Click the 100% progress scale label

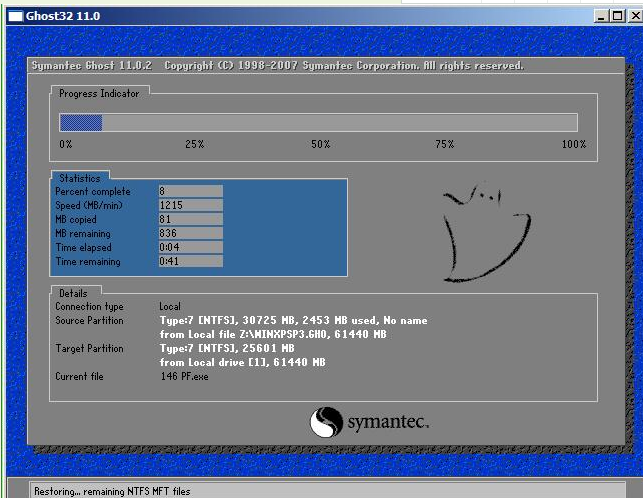point(574,144)
